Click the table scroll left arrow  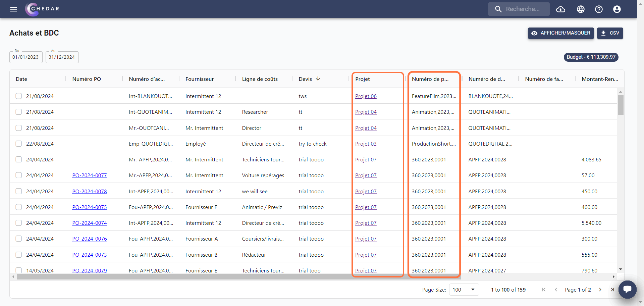pyautogui.click(x=13, y=277)
